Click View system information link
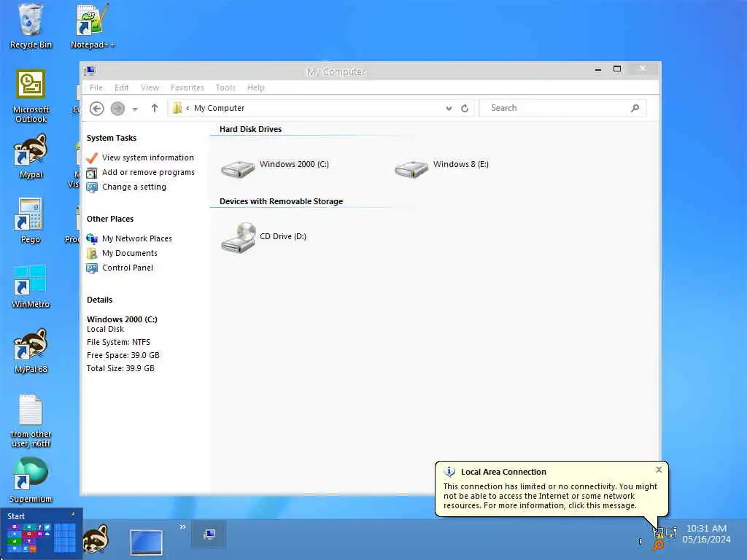This screenshot has width=747, height=560. point(141,157)
